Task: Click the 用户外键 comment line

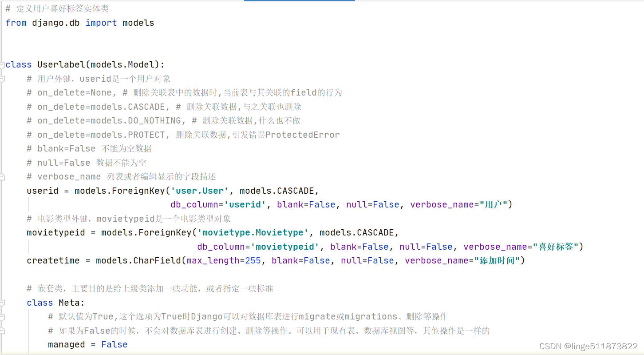Action: [99, 79]
